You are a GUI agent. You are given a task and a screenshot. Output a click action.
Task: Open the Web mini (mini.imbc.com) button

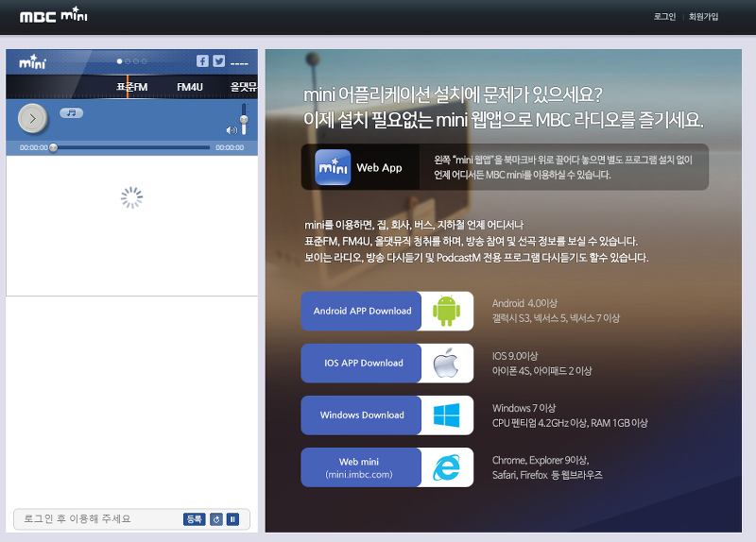[361, 466]
